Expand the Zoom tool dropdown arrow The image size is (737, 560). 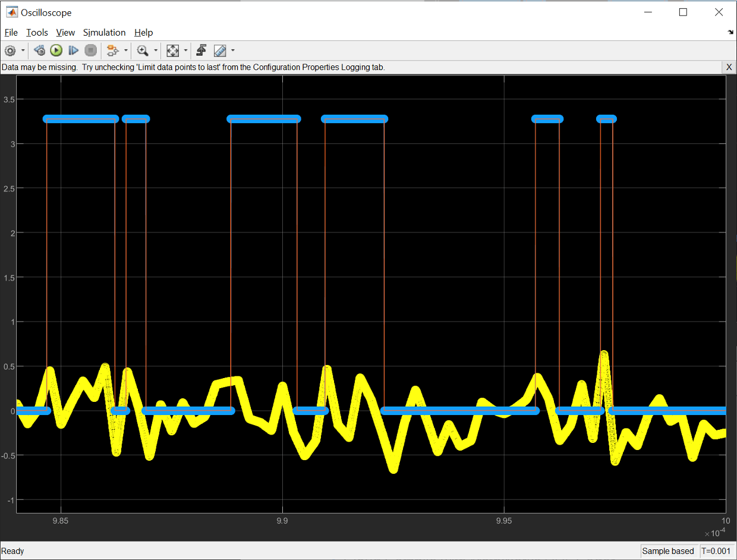click(156, 51)
